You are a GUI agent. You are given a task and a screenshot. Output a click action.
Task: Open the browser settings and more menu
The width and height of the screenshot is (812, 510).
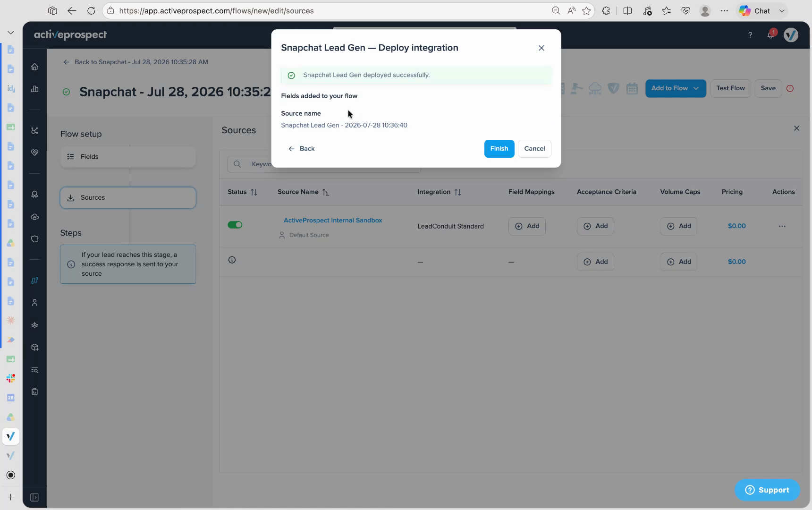[x=724, y=11]
